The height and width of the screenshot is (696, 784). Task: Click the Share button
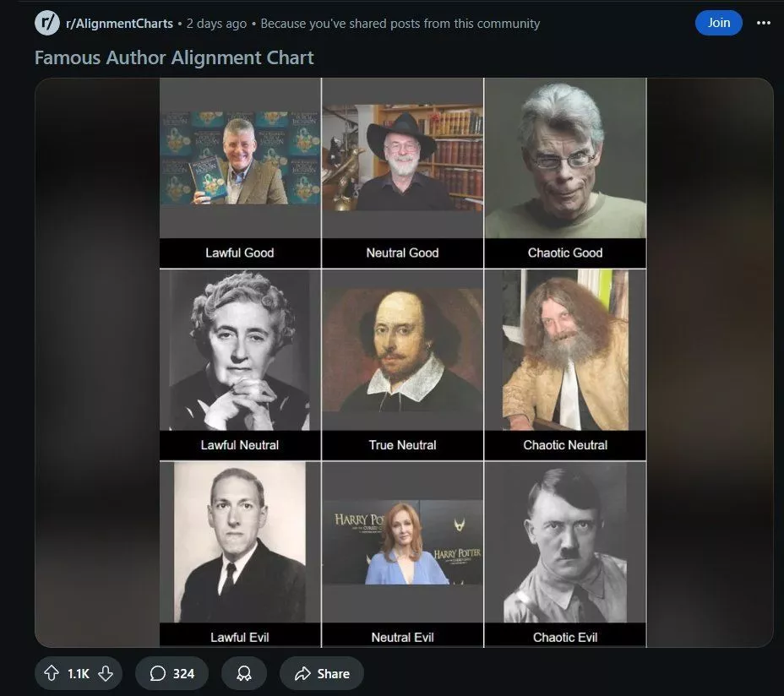[x=322, y=673]
